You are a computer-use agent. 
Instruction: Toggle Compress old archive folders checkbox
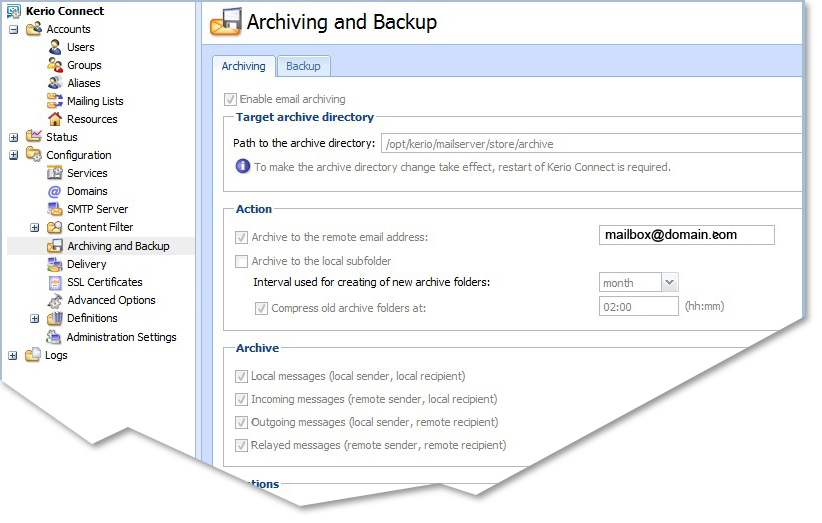click(x=261, y=308)
